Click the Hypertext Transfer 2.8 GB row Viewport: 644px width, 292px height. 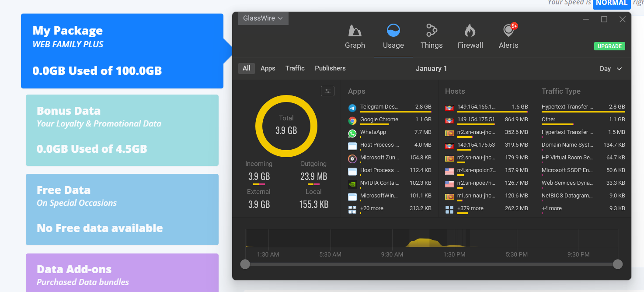click(583, 107)
